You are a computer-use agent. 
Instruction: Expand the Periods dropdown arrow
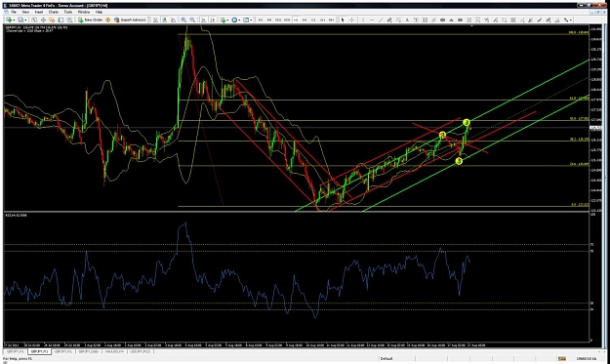pyautogui.click(x=240, y=20)
